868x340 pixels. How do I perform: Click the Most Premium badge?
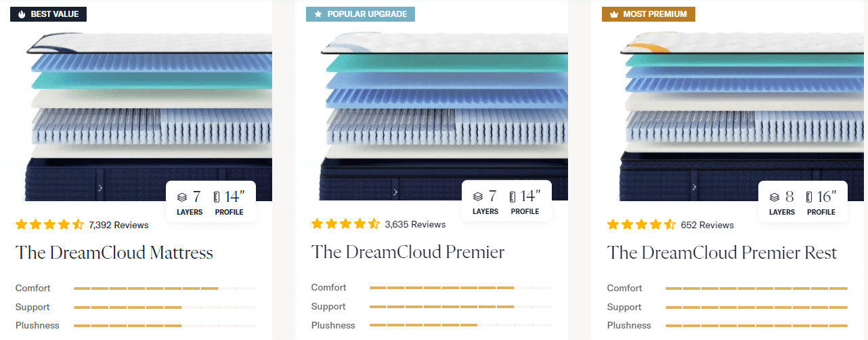(x=648, y=14)
